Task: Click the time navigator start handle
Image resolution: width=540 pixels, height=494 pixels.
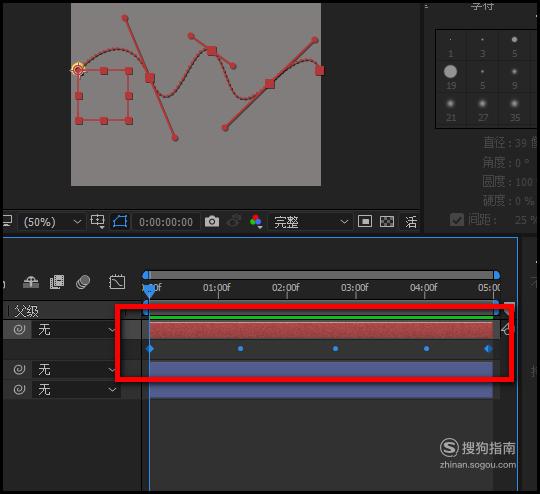Action: [x=146, y=275]
